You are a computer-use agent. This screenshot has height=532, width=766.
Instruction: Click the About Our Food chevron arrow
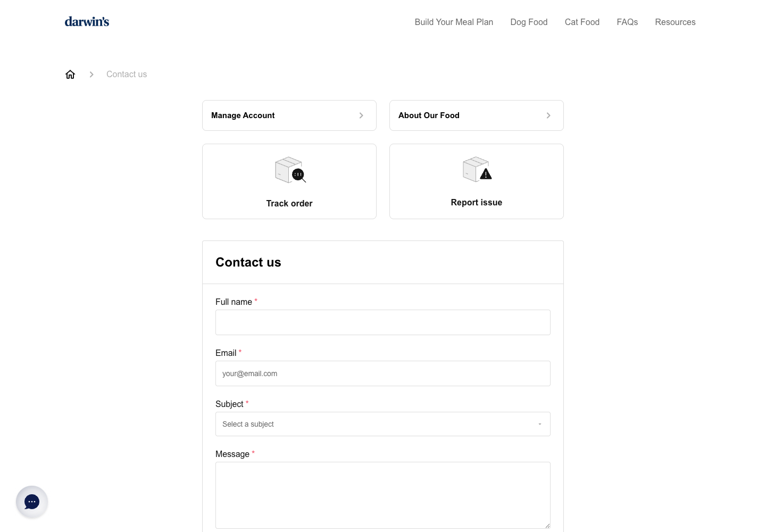click(x=548, y=115)
